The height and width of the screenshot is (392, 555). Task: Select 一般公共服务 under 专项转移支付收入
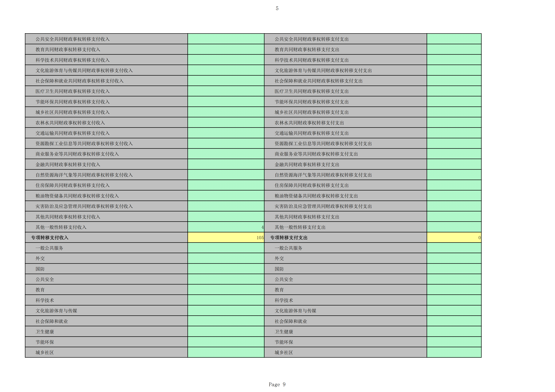49,248
